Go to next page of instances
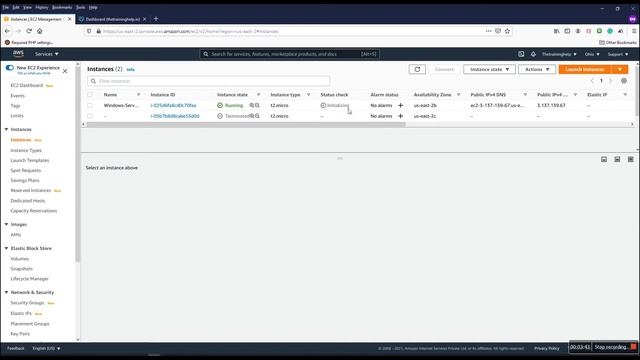640x360 pixels. pyautogui.click(x=611, y=81)
